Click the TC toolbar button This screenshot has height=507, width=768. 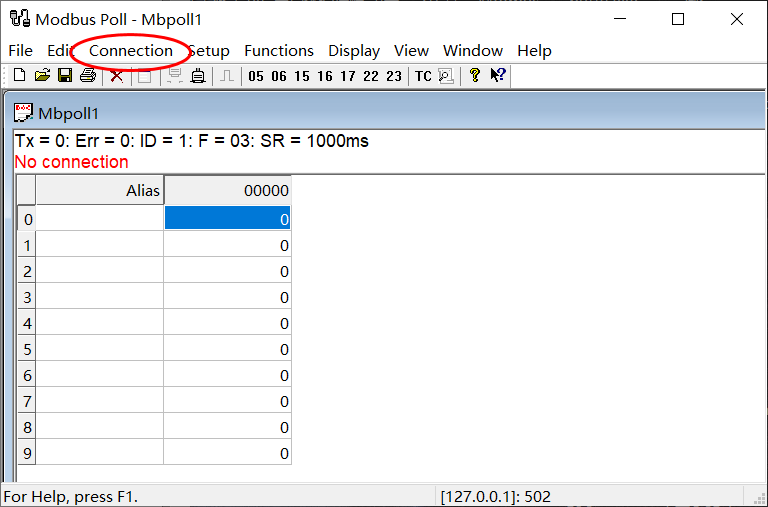[x=423, y=76]
